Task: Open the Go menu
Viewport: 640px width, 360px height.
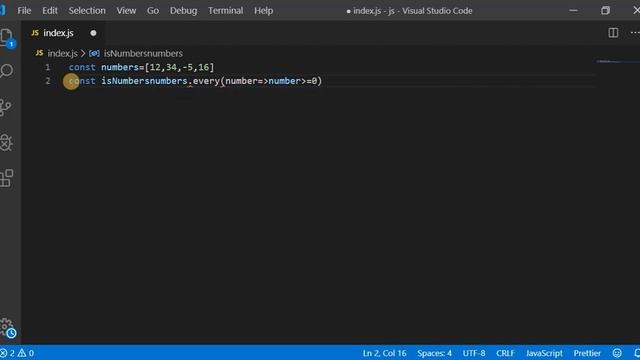Action: click(x=153, y=11)
